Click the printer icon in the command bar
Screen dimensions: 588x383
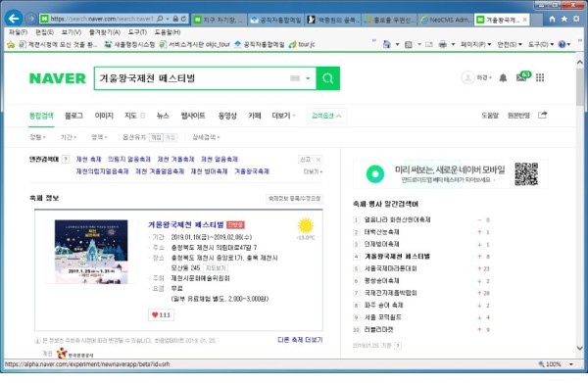pyautogui.click(x=443, y=44)
